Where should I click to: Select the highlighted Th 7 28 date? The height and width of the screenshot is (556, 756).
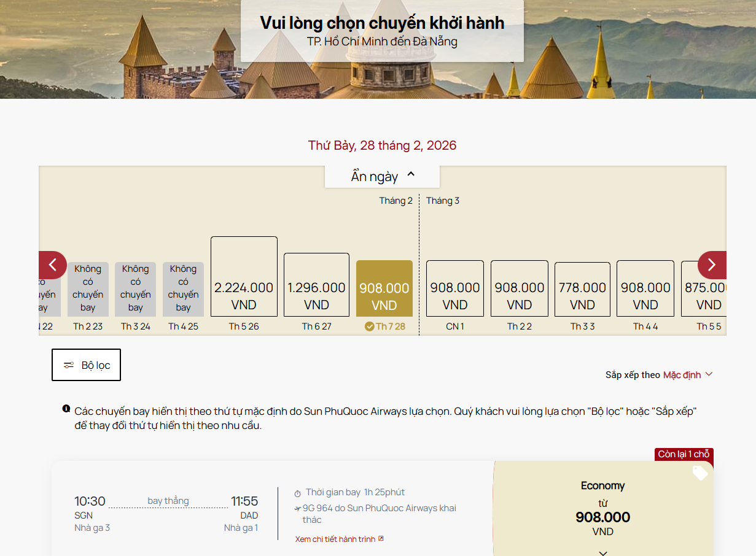(x=384, y=288)
